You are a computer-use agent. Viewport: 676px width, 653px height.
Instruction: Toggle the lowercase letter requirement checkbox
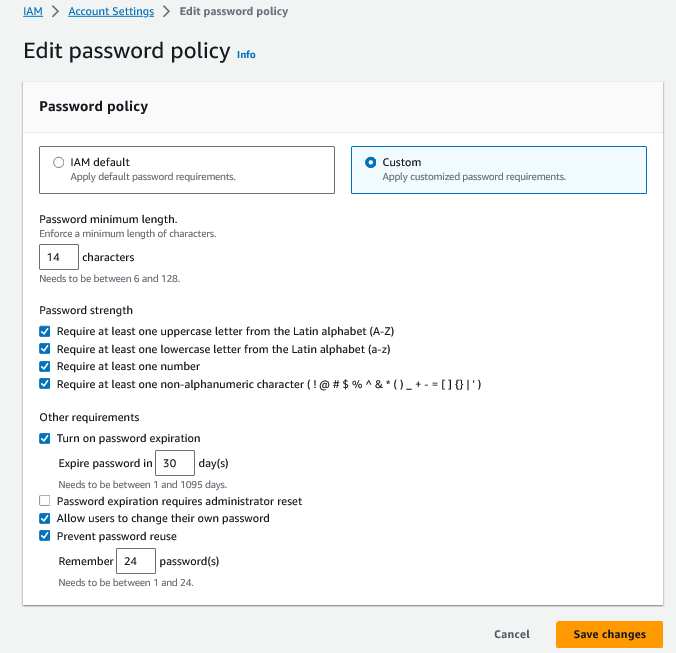click(x=45, y=349)
